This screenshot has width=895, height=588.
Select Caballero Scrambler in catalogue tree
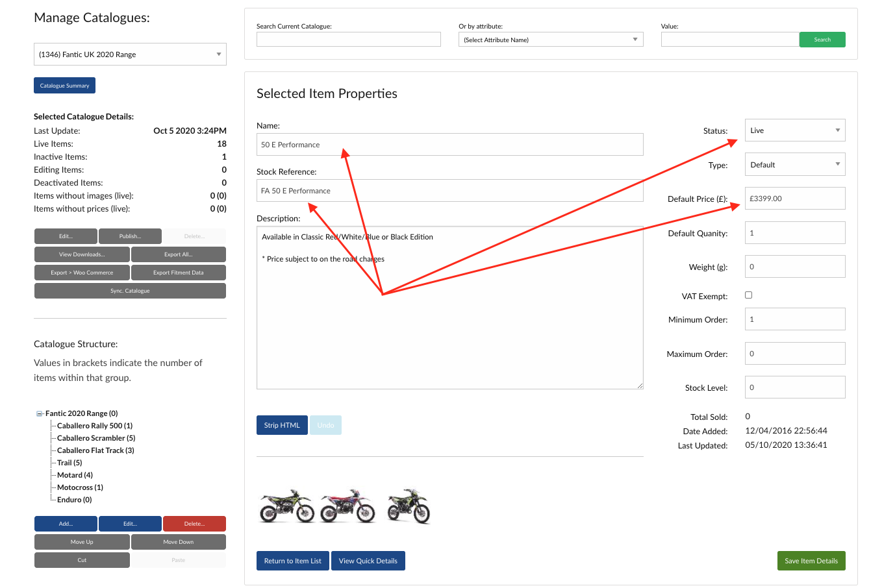95,438
